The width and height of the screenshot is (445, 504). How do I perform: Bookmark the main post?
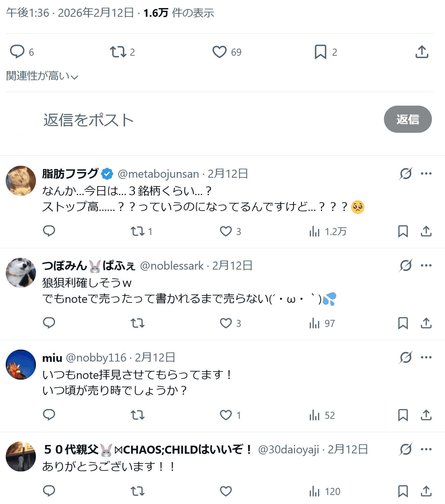320,52
